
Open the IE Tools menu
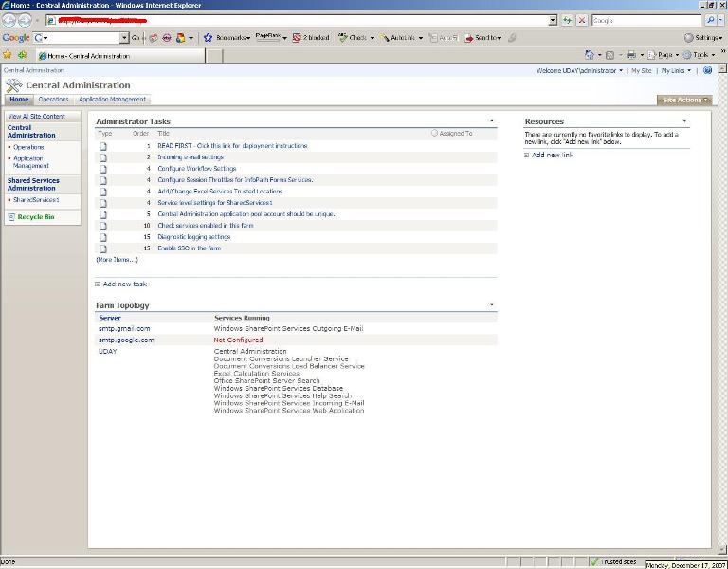[700, 55]
